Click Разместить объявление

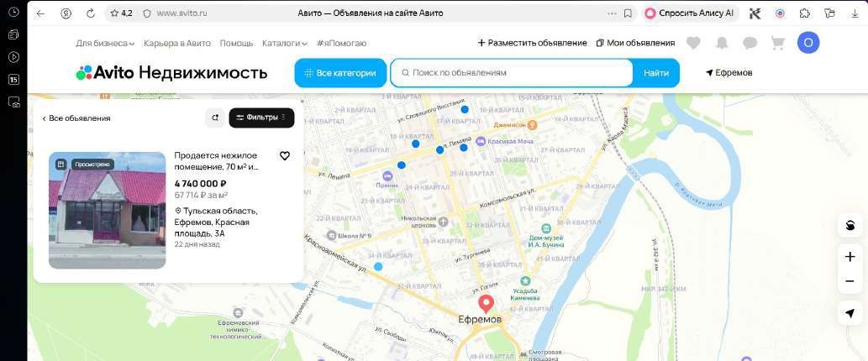pos(532,43)
